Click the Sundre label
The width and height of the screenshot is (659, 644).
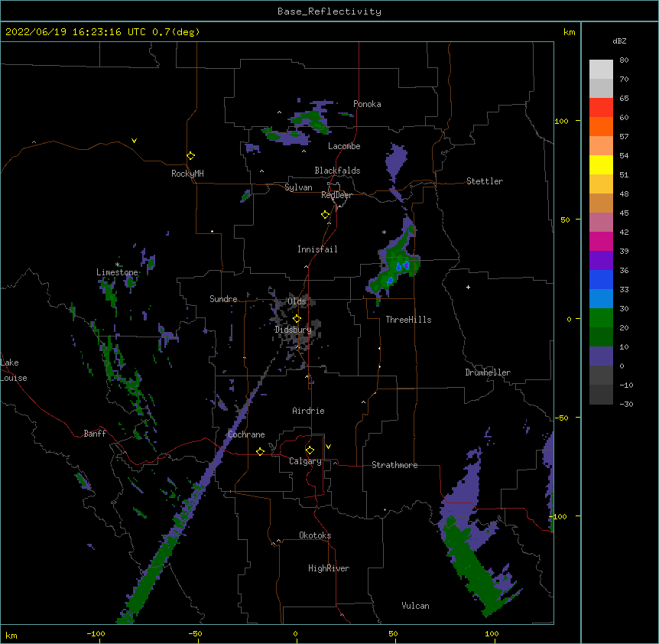(x=223, y=299)
